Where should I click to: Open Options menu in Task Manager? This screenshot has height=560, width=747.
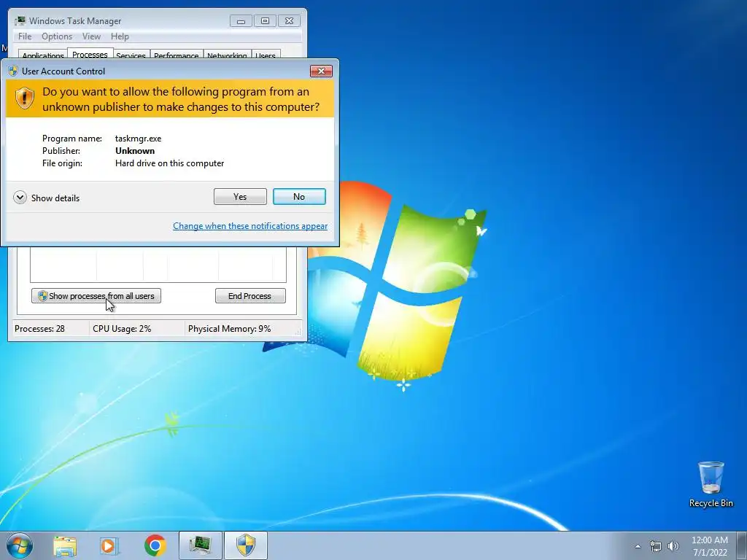(x=57, y=36)
